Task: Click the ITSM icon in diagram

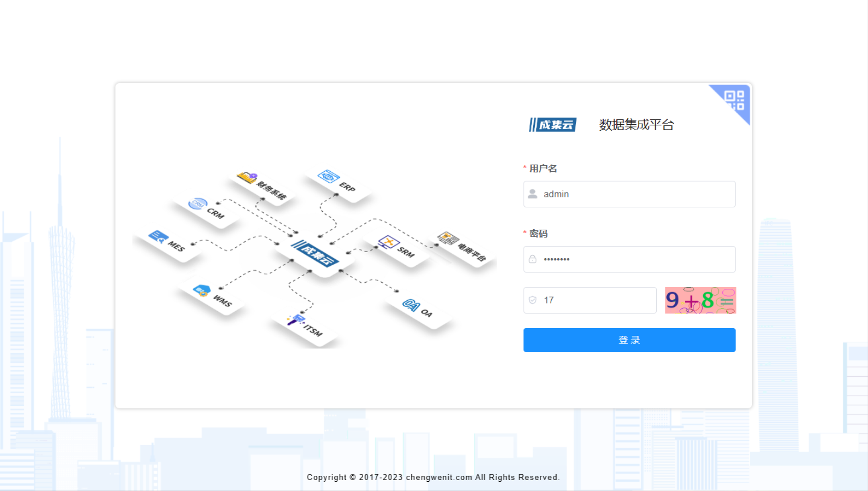Action: tap(297, 320)
